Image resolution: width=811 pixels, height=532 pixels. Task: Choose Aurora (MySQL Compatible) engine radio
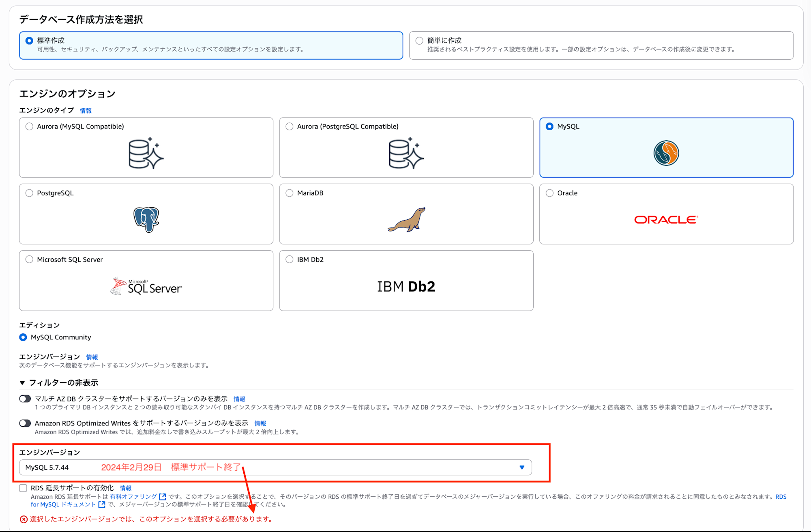tap(29, 127)
